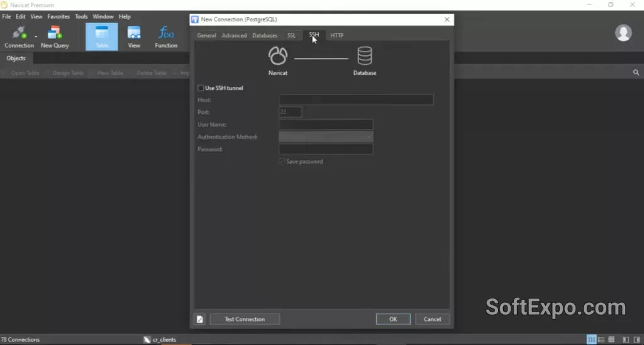Switch to the SSL tab
Screen dimensions: 644x345
(x=291, y=35)
